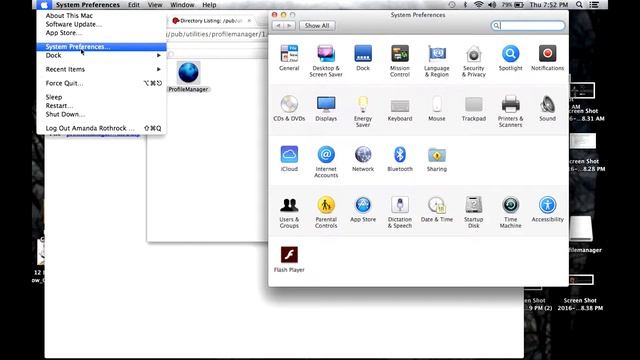
Task: Focus the System Preferences search field
Action: (x=528, y=26)
